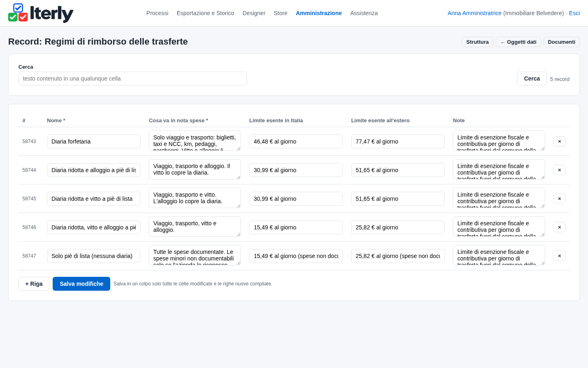The height and width of the screenshot is (368, 588).
Task: Focus the Cerca search text field
Action: 133,79
